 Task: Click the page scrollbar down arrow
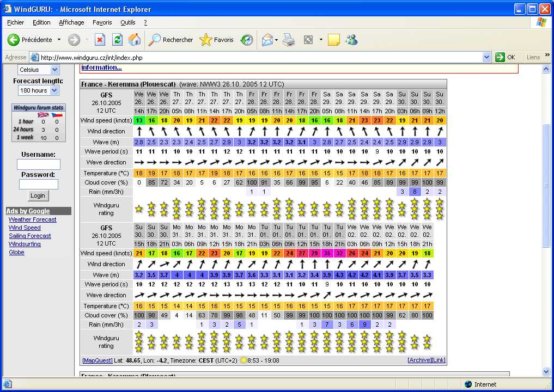coord(546,371)
